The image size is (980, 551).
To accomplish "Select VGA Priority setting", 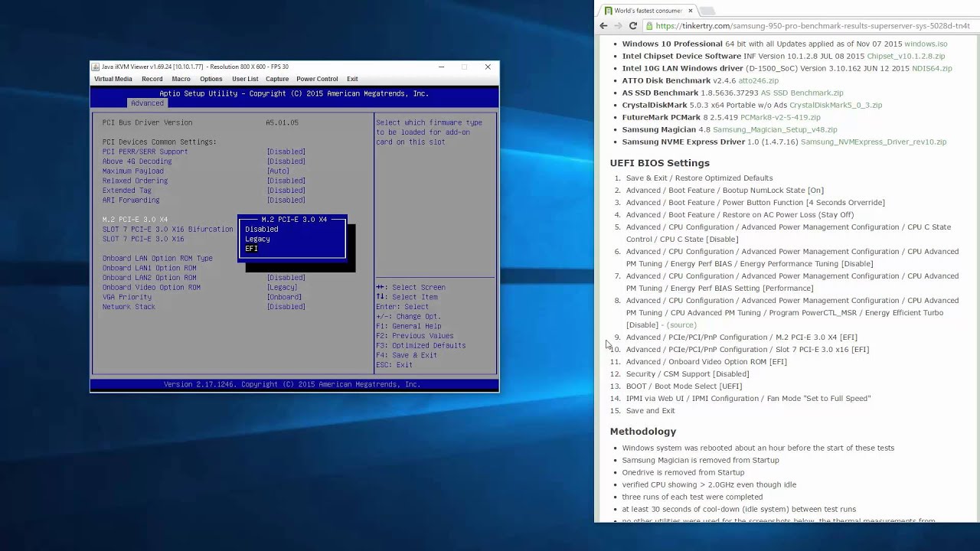I will [127, 297].
